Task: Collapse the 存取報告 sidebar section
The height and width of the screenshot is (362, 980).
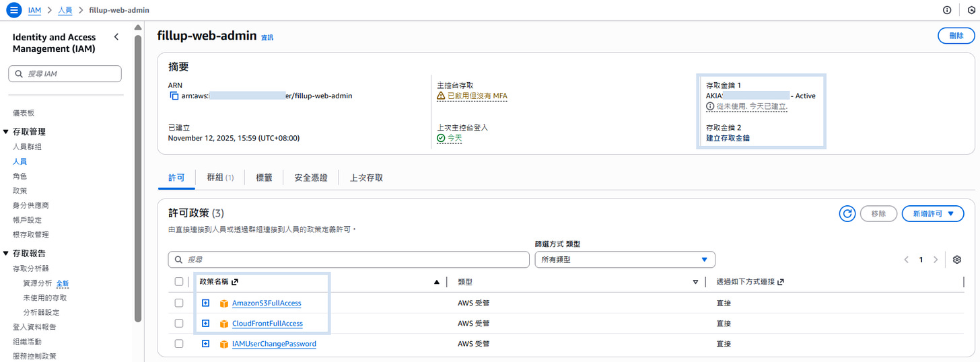Action: click(6, 253)
